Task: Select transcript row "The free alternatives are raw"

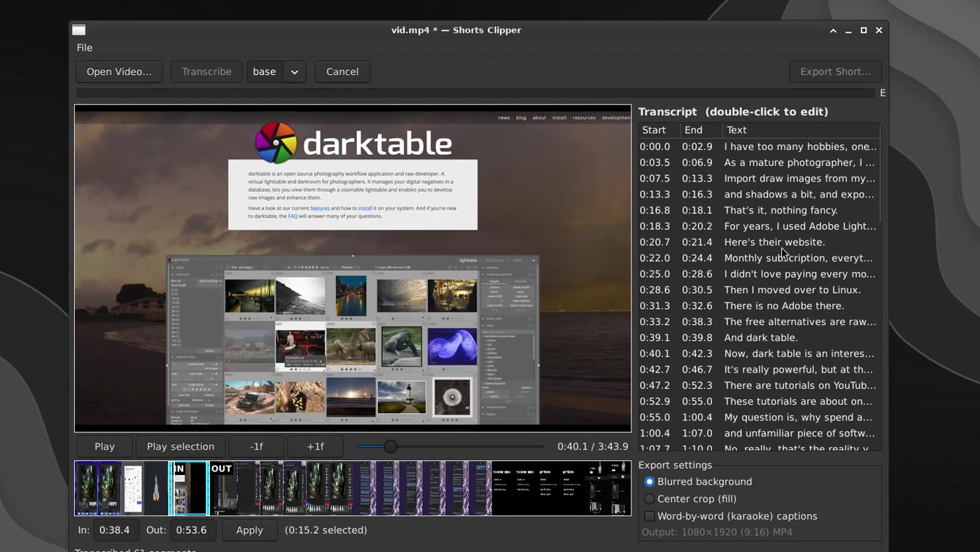Action: tap(758, 322)
